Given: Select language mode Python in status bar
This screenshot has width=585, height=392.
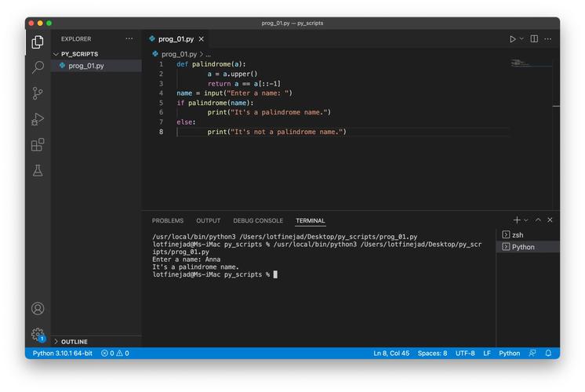Looking at the screenshot, I should point(509,354).
